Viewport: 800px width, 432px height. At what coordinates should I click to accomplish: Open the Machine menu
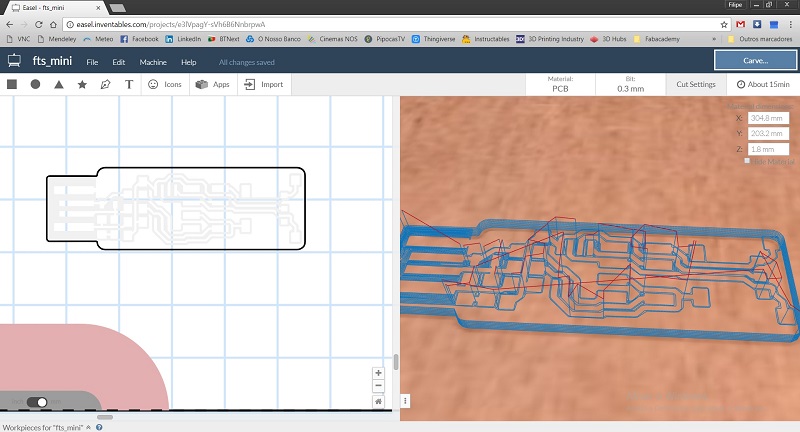[x=153, y=62]
